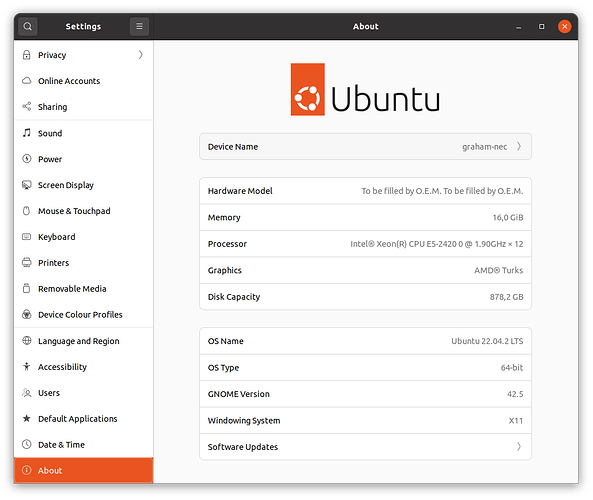Click the search magnifier icon in Settings
Image resolution: width=593 pixels, height=500 pixels.
pyautogui.click(x=28, y=26)
